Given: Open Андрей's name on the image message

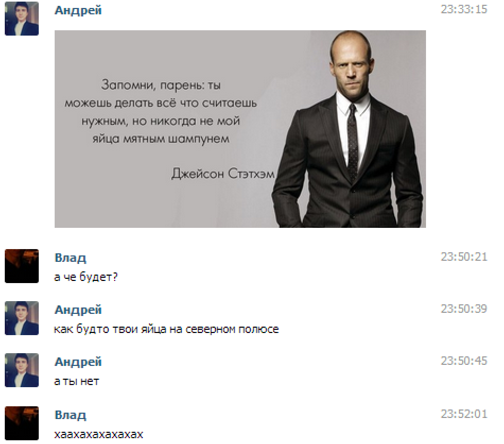Looking at the screenshot, I should click(x=78, y=10).
